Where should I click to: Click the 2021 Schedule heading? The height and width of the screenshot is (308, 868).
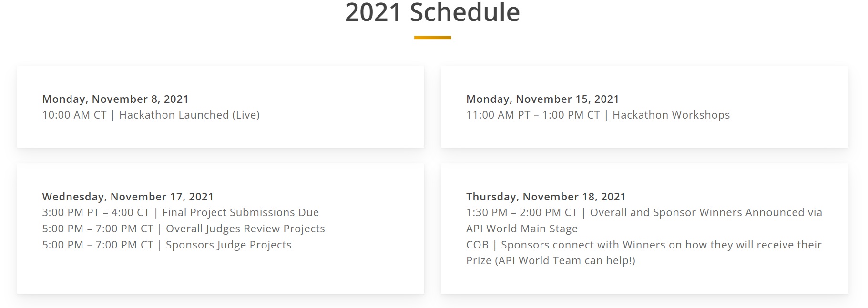(x=432, y=12)
